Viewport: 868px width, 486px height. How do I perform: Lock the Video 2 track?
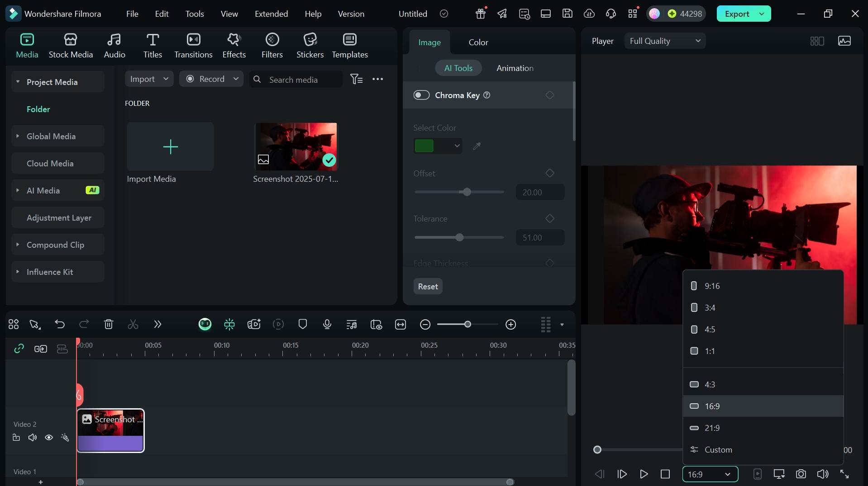[16, 438]
